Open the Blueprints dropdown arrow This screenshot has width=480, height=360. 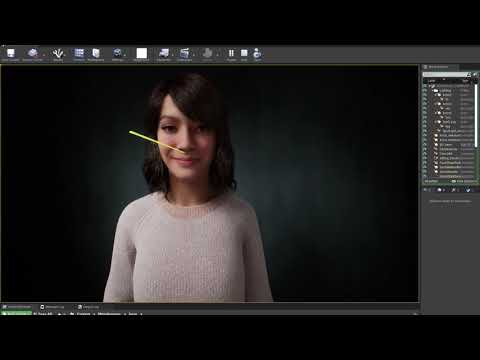(173, 54)
